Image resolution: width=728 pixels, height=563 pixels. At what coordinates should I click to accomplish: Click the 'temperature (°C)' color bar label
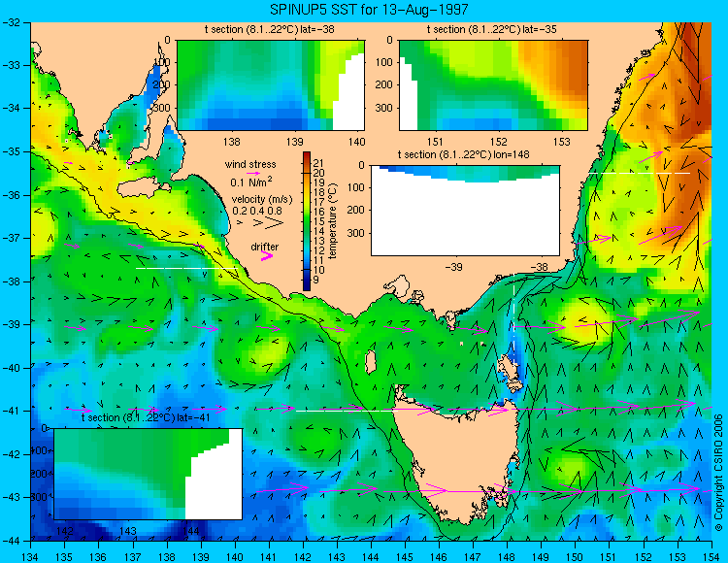[332, 221]
